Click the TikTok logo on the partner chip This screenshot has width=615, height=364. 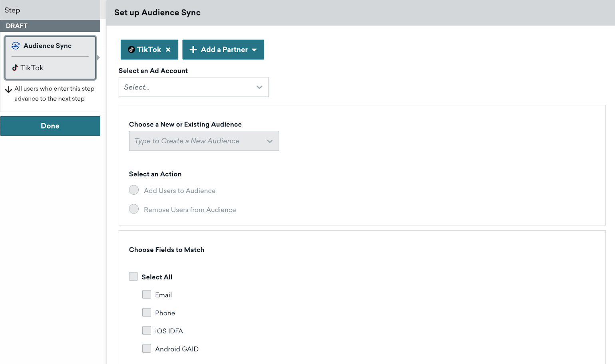[x=131, y=49]
